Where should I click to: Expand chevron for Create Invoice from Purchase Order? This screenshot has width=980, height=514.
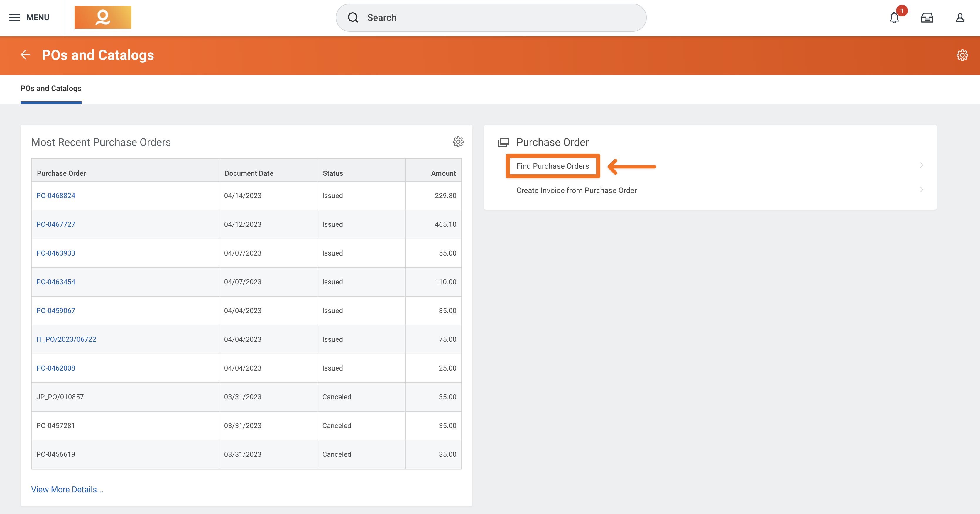[921, 190]
